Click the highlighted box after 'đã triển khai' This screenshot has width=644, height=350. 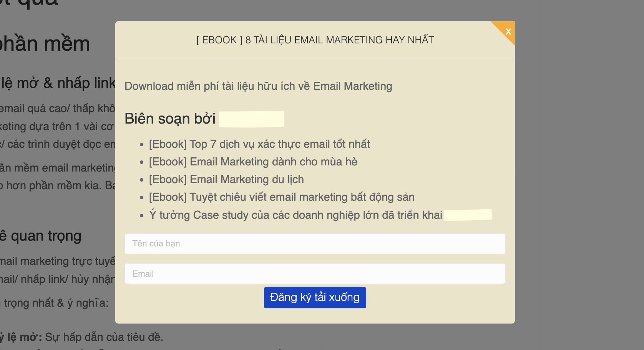pos(468,215)
